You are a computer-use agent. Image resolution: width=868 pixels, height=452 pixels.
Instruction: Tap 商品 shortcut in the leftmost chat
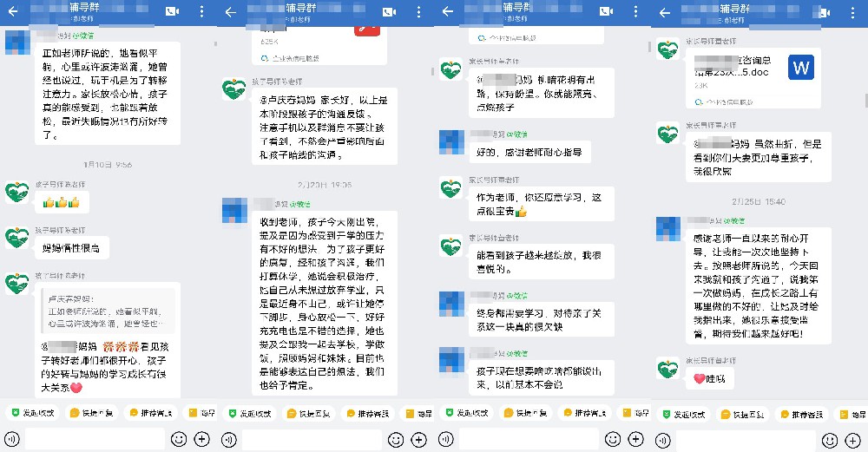(201, 413)
